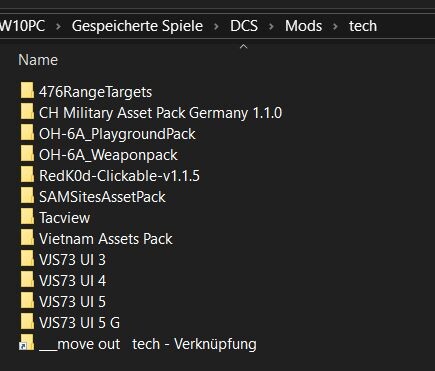Screen dimensions: 435x371
Task: Click the shortcut icon of move out tech Verknüpfung
Action: (x=27, y=343)
